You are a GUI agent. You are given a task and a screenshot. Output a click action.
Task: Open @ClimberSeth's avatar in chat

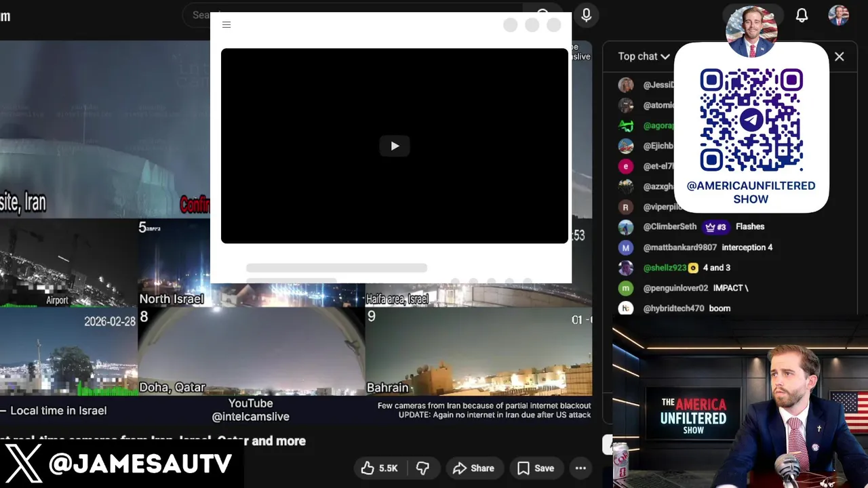[626, 227]
